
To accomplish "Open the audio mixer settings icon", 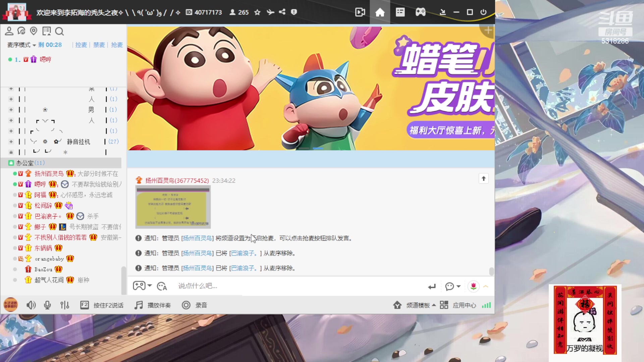I will (64, 305).
